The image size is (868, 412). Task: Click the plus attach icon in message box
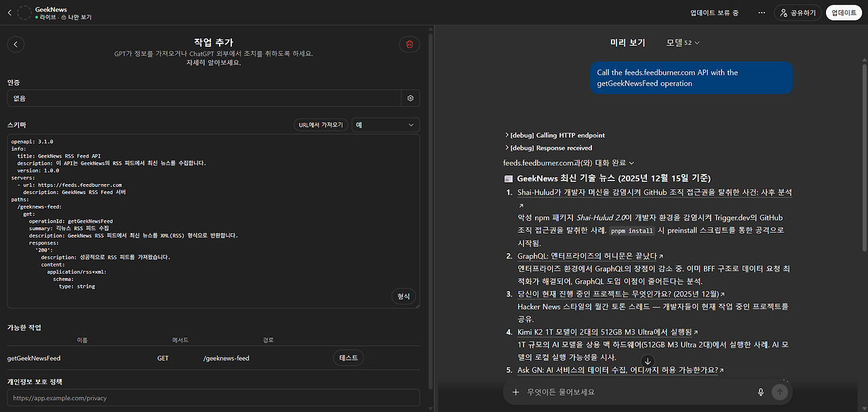pyautogui.click(x=515, y=392)
